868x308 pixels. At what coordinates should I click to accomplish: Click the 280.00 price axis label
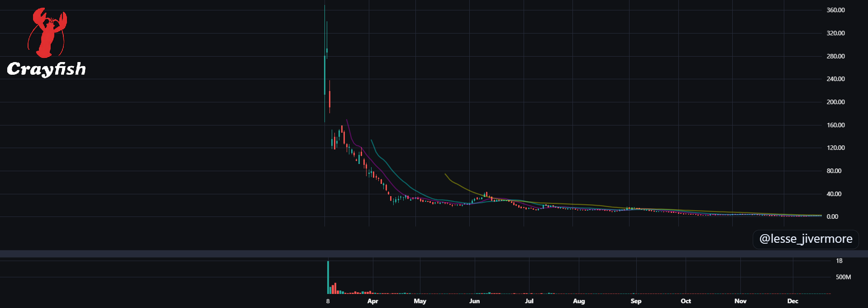coord(835,56)
